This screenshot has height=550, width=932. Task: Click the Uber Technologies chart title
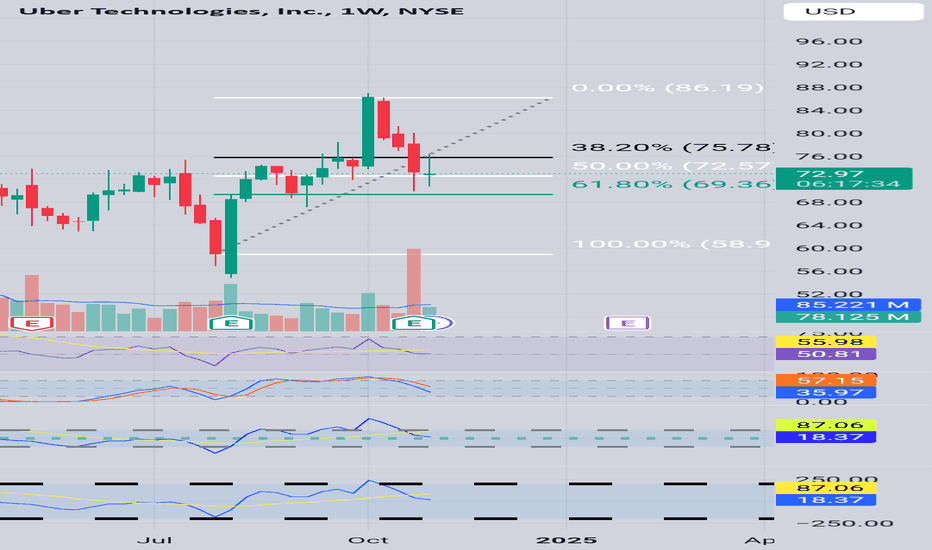[x=241, y=11]
